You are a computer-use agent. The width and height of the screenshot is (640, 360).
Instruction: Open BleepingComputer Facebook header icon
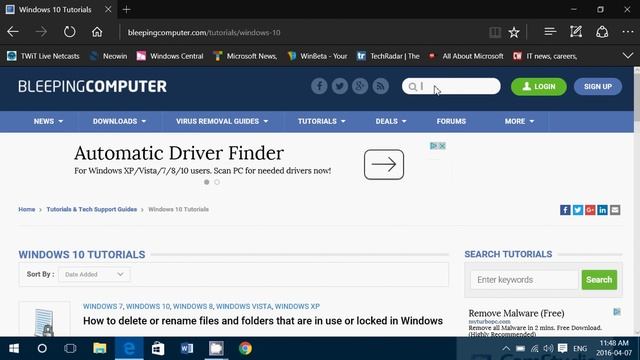click(x=319, y=86)
